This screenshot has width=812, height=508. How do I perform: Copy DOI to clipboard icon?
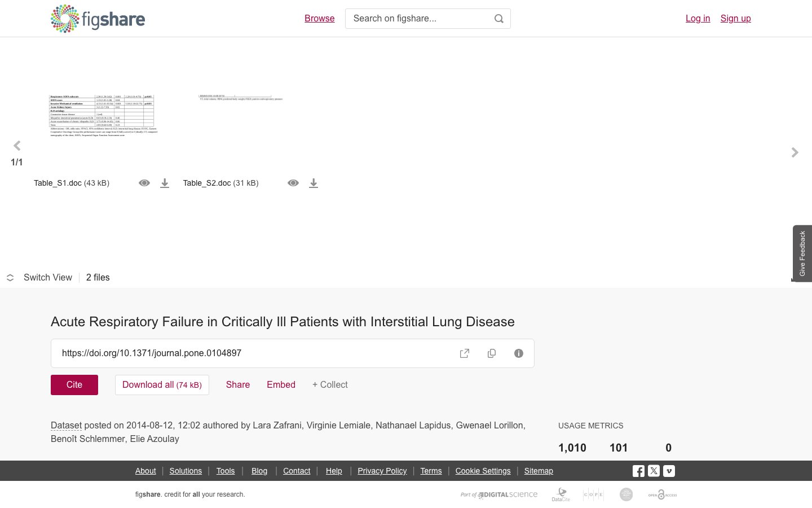pos(492,353)
